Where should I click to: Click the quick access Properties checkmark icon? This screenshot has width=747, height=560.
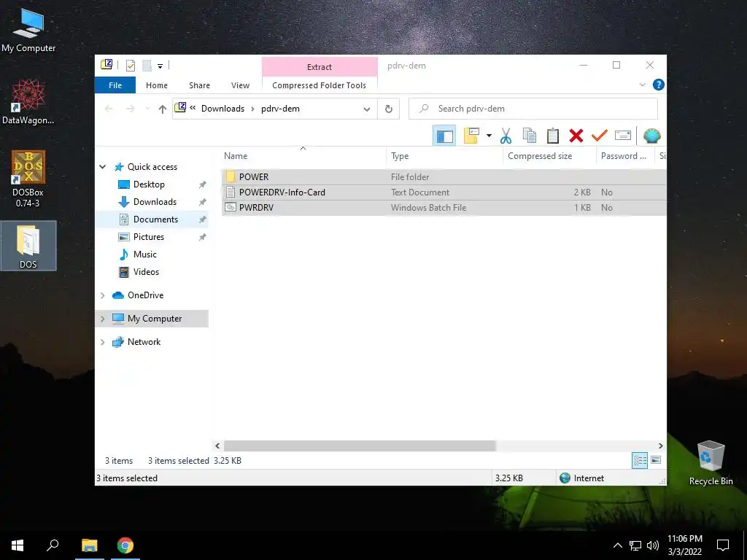pos(130,65)
